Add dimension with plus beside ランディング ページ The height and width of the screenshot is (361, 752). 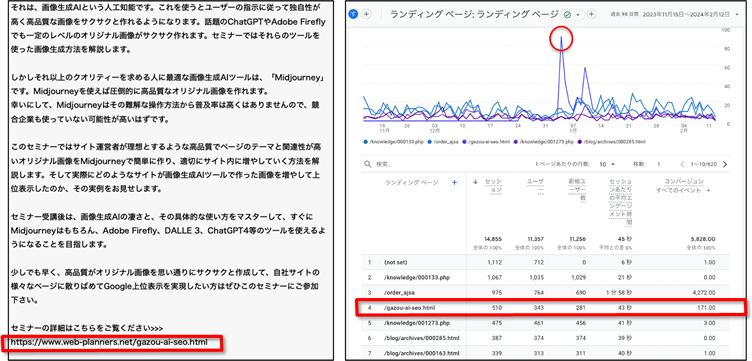pyautogui.click(x=454, y=182)
